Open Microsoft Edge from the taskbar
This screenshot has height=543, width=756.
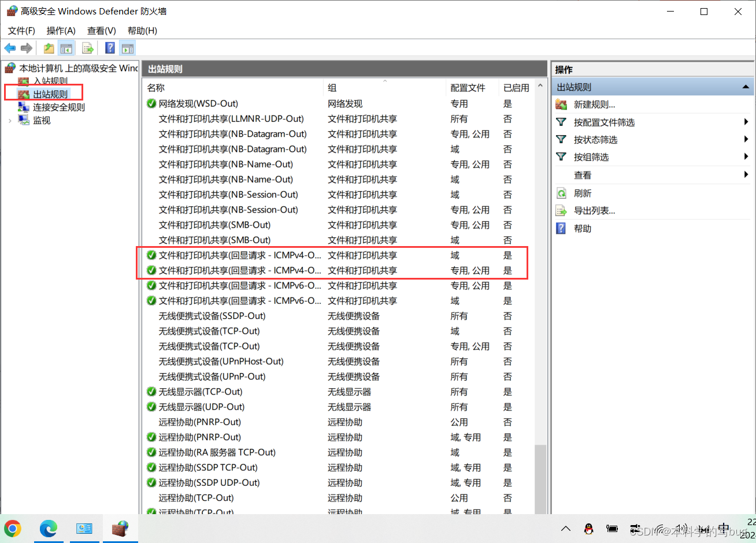[49, 529]
